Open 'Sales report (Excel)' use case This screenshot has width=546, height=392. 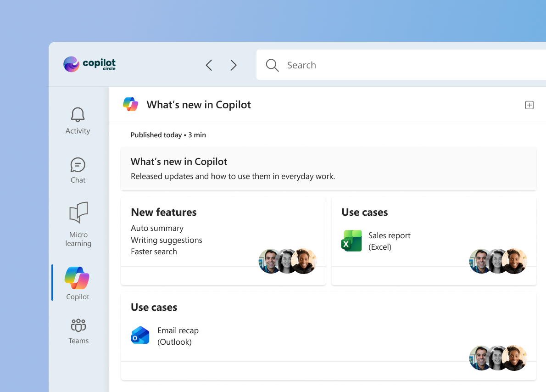(389, 241)
